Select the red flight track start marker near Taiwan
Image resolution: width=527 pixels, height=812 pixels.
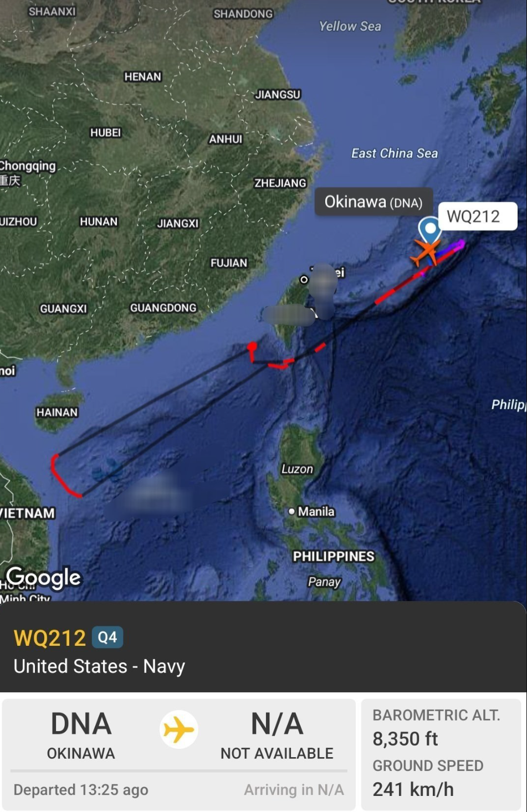pyautogui.click(x=252, y=347)
